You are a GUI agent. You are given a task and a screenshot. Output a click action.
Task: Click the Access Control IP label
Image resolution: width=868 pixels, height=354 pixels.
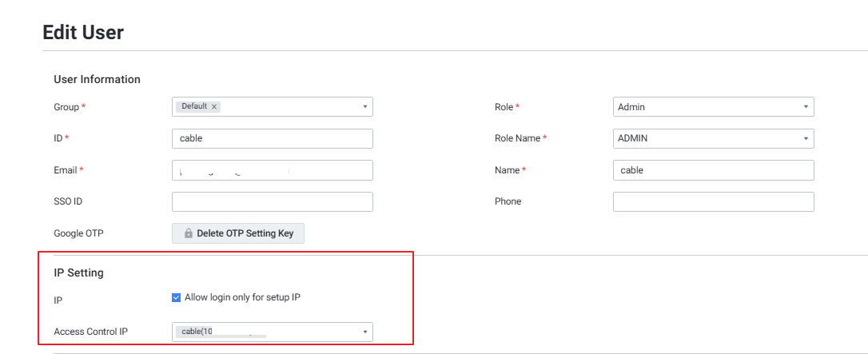click(x=90, y=332)
